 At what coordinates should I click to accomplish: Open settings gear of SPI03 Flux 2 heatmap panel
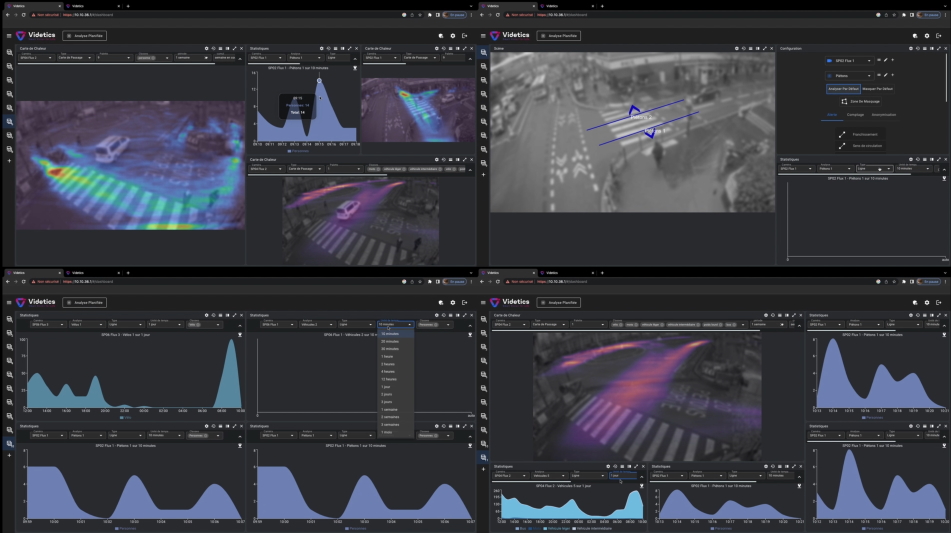point(206,49)
